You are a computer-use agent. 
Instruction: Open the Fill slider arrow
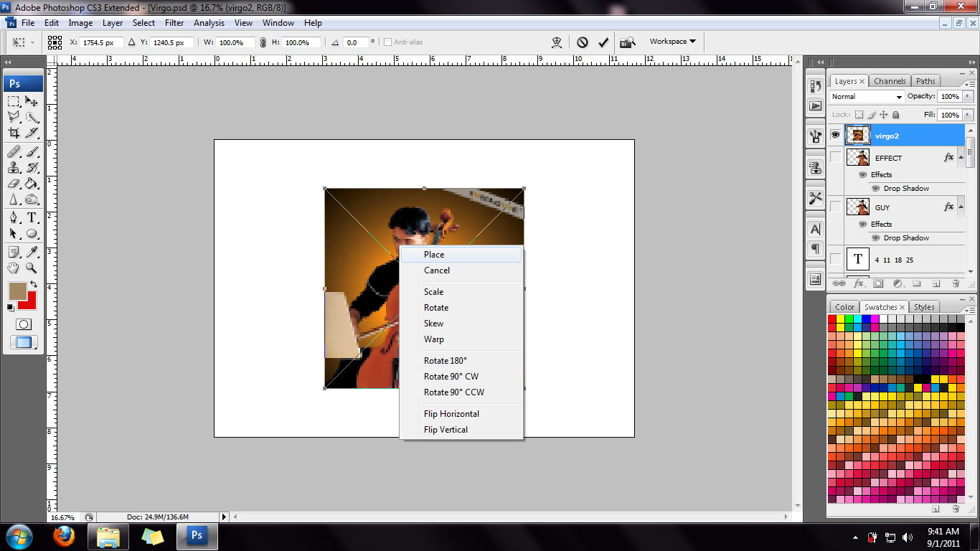click(969, 115)
